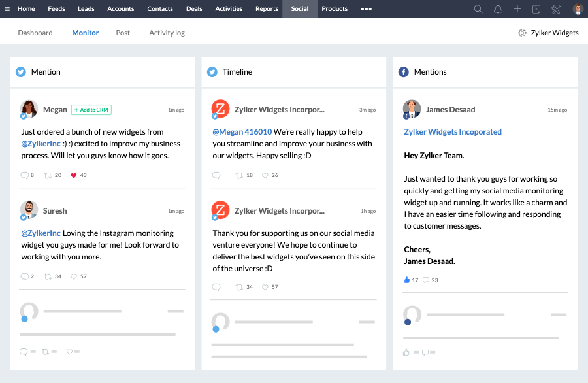This screenshot has width=588, height=383.
Task: Click the settings gear beside Zylker Widgets
Action: (x=522, y=33)
